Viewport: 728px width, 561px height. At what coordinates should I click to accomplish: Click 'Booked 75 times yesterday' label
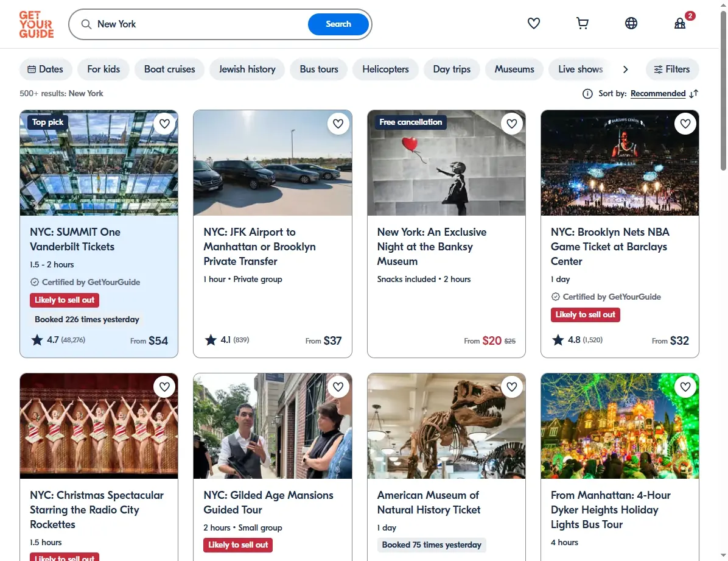point(432,545)
